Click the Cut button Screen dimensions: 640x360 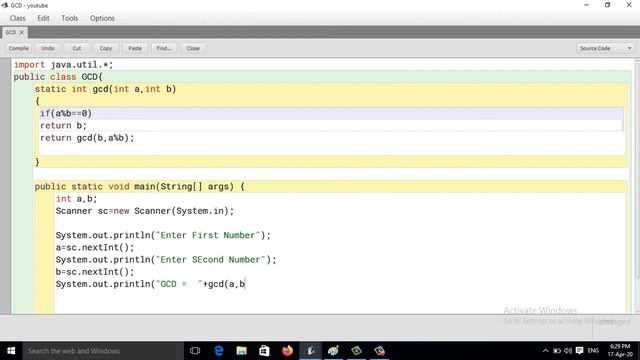[x=77, y=48]
